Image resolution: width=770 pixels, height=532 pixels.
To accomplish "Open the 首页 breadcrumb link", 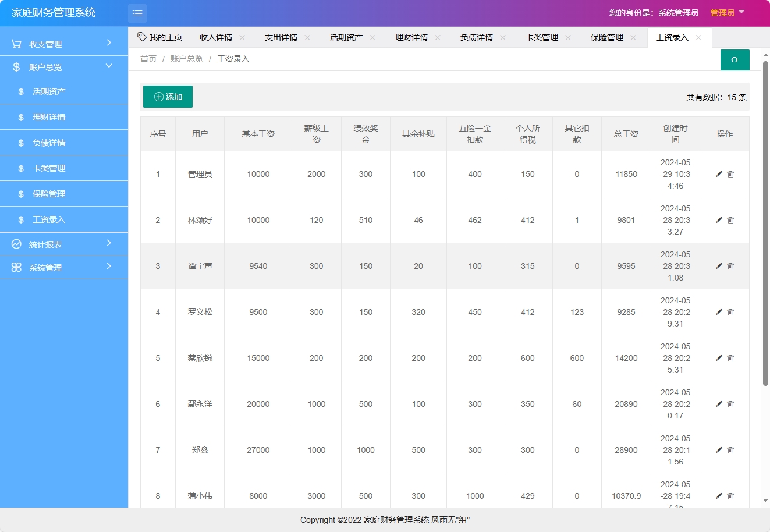I will point(148,58).
